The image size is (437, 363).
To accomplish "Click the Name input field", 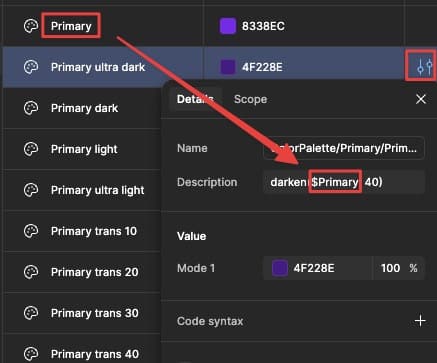I will click(x=344, y=148).
